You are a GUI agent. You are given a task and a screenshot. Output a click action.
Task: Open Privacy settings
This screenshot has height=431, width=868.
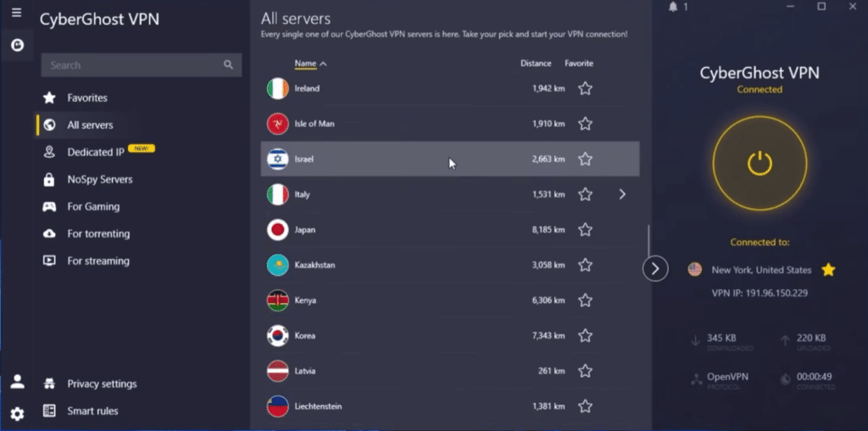click(102, 383)
